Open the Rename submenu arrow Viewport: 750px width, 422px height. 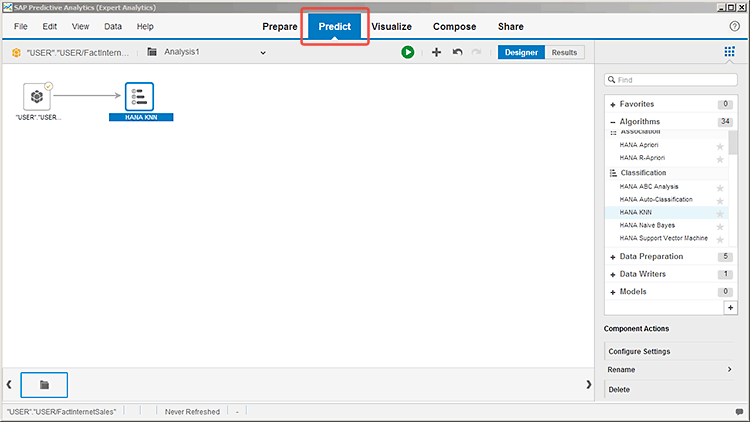click(729, 369)
